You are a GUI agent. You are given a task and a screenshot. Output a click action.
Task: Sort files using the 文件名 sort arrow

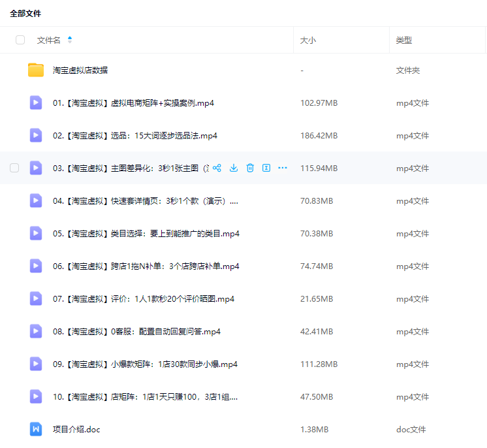click(x=70, y=40)
